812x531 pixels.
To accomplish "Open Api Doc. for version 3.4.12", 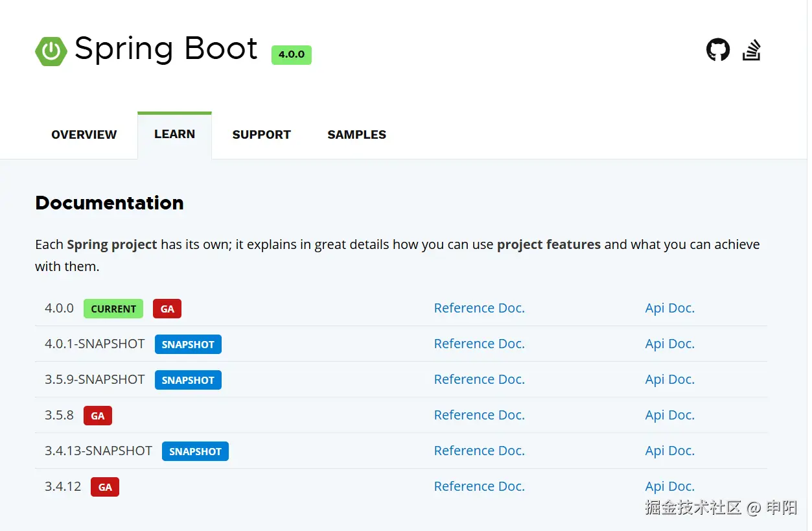I will click(669, 486).
